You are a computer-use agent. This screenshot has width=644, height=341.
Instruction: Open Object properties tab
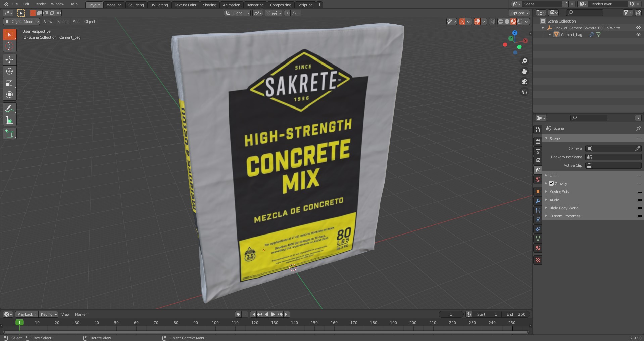[x=538, y=191]
